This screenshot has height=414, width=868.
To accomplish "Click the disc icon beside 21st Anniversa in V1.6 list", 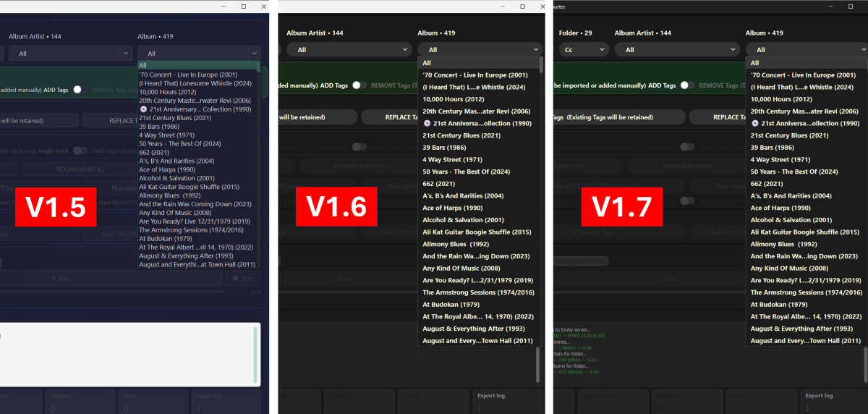I will (x=427, y=123).
